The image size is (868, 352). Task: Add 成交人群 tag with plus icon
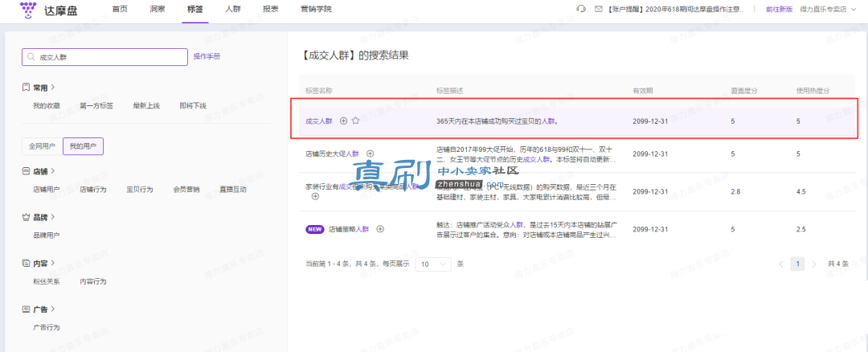coord(343,121)
